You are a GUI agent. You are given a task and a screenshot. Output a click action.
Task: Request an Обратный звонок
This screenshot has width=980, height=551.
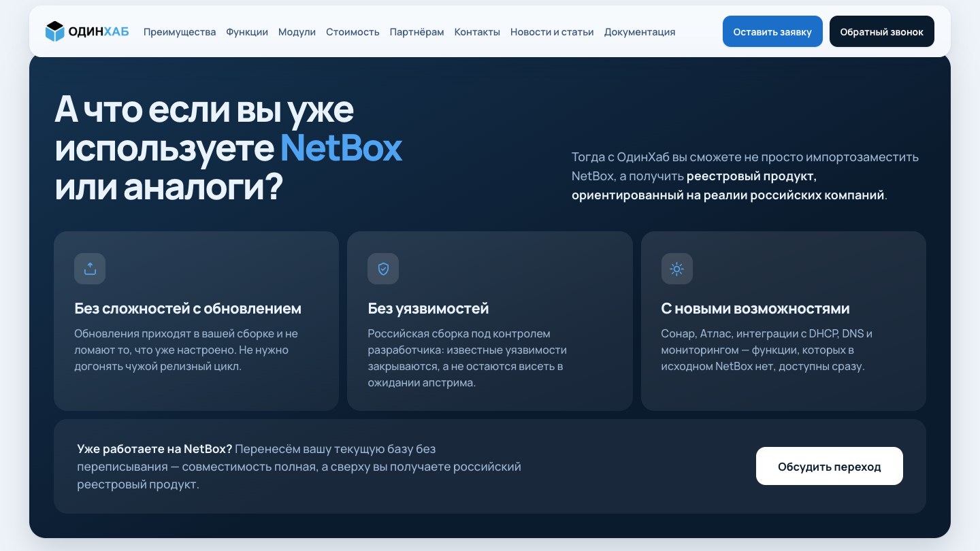882,31
